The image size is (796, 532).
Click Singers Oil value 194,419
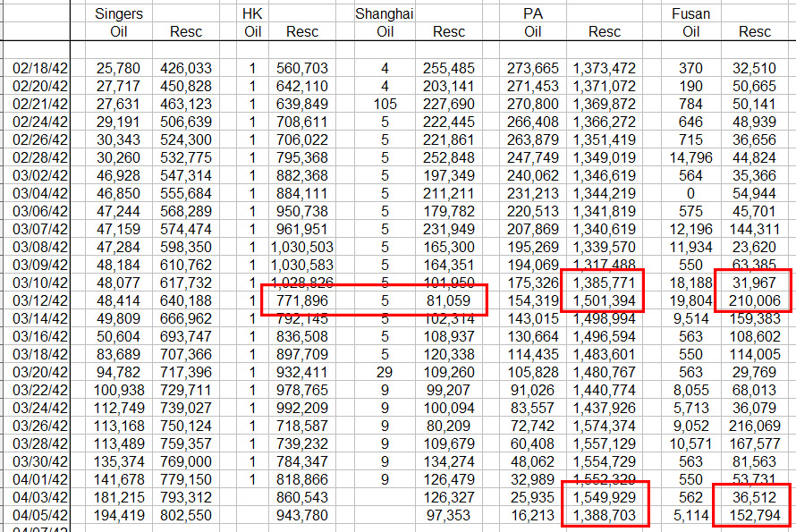[118, 515]
